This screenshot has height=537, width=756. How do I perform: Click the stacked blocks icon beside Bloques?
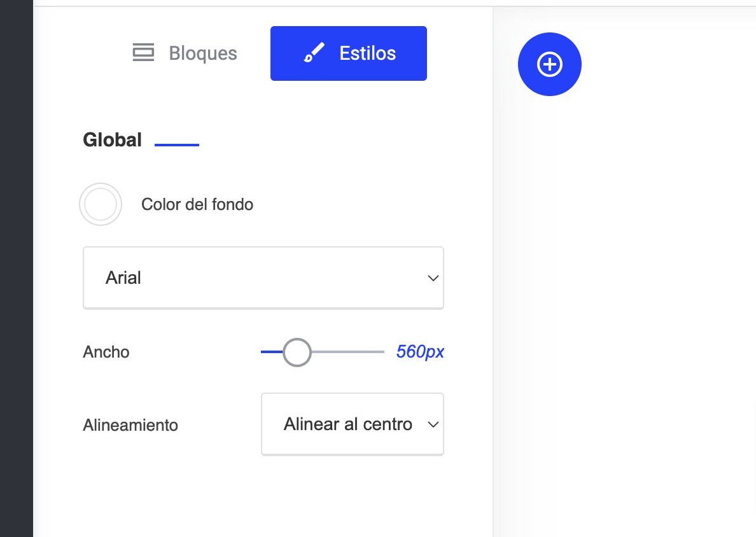143,53
